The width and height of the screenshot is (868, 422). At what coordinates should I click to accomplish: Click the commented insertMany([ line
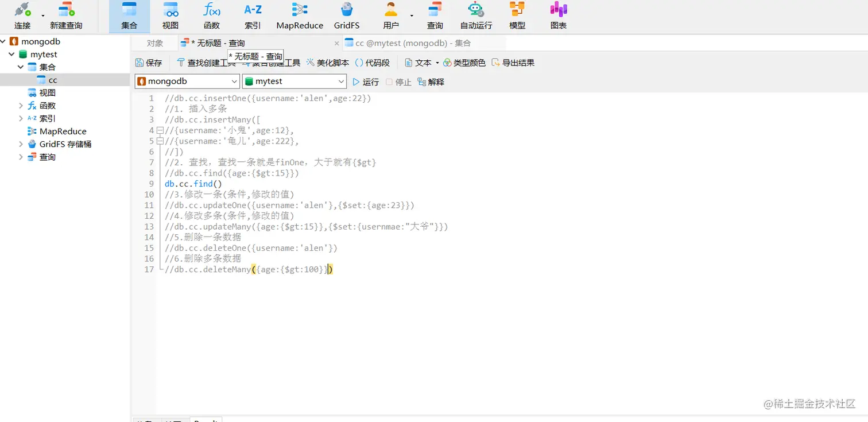pyautogui.click(x=212, y=119)
